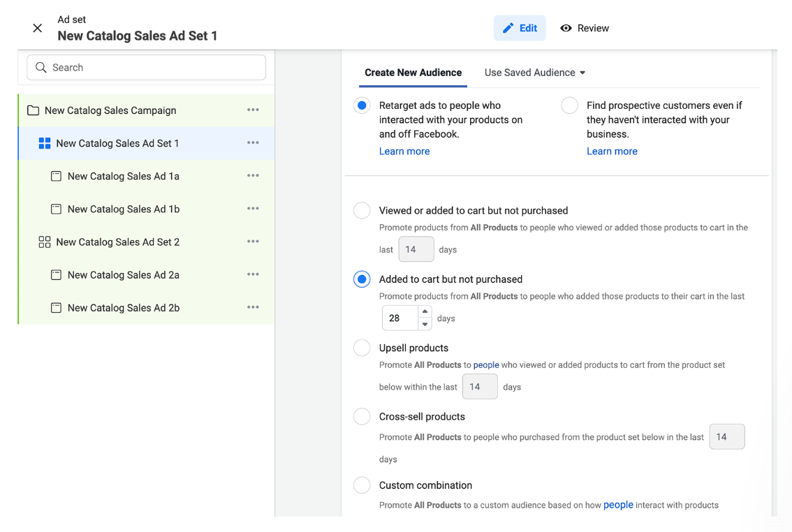Click the Search field in the sidebar
This screenshot has height=532, width=792.
tap(147, 68)
